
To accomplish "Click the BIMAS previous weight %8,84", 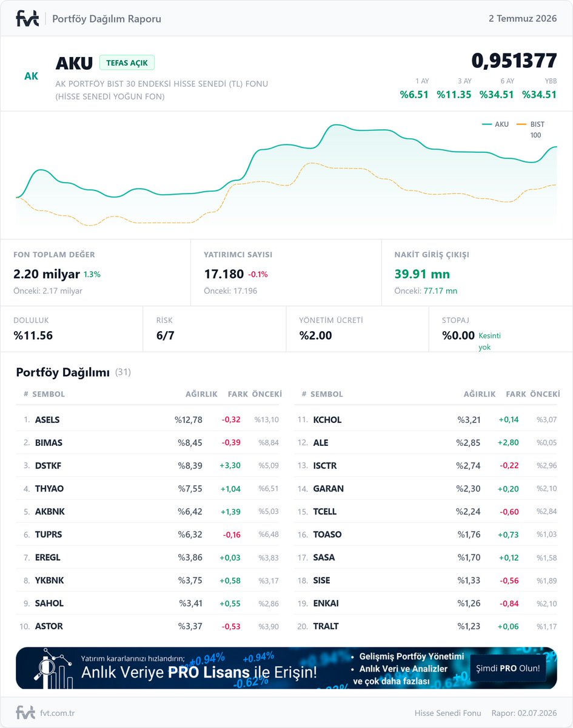I will pyautogui.click(x=269, y=443).
